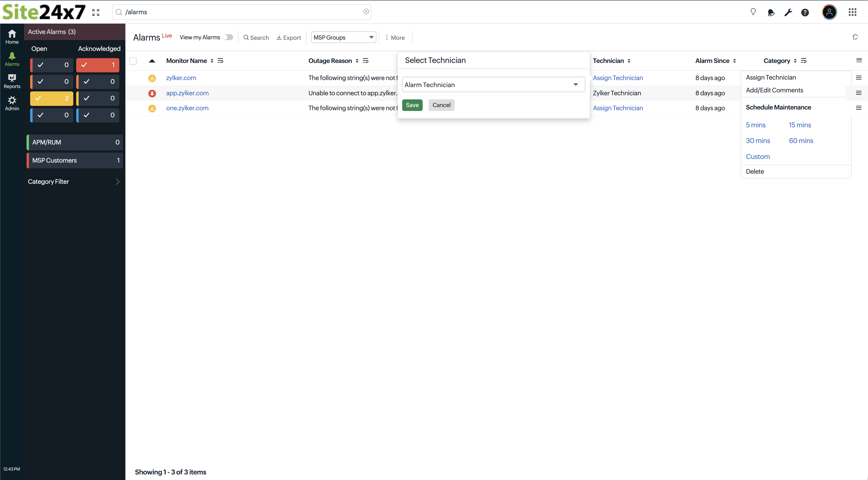Open the one.zylker.com monitor link

[x=187, y=108]
